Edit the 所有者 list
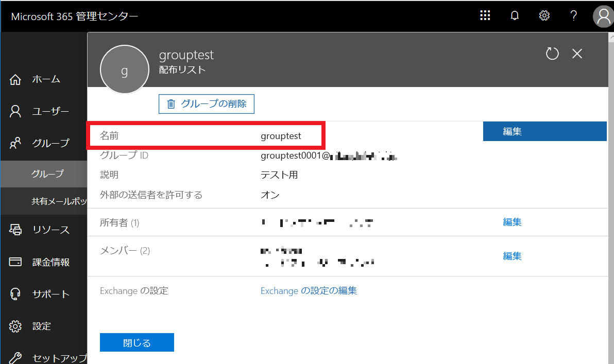This screenshot has height=364, width=614. [x=512, y=222]
